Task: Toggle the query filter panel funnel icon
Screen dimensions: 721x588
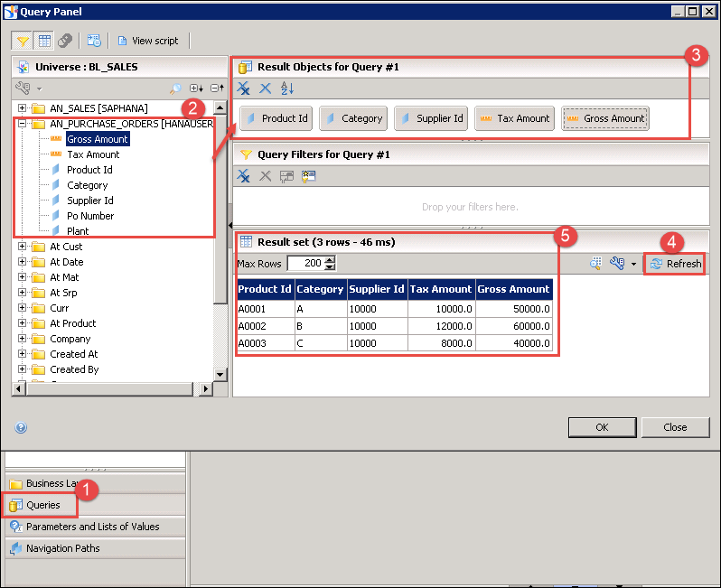Action: [x=22, y=41]
